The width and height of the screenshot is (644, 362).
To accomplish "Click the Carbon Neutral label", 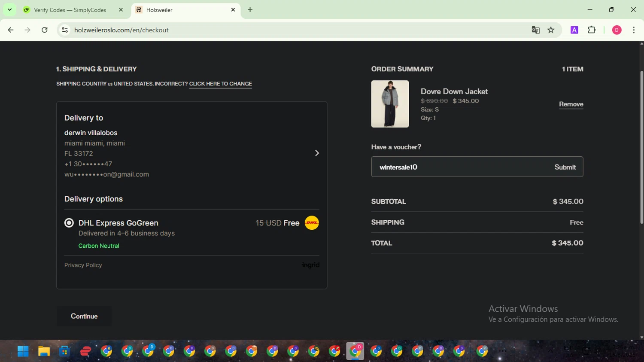I will click(99, 246).
